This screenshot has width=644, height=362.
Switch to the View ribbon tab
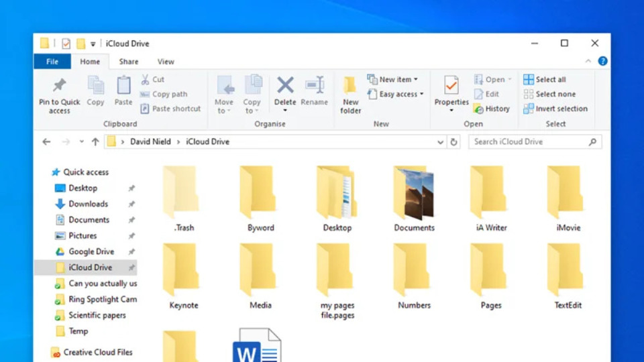166,62
